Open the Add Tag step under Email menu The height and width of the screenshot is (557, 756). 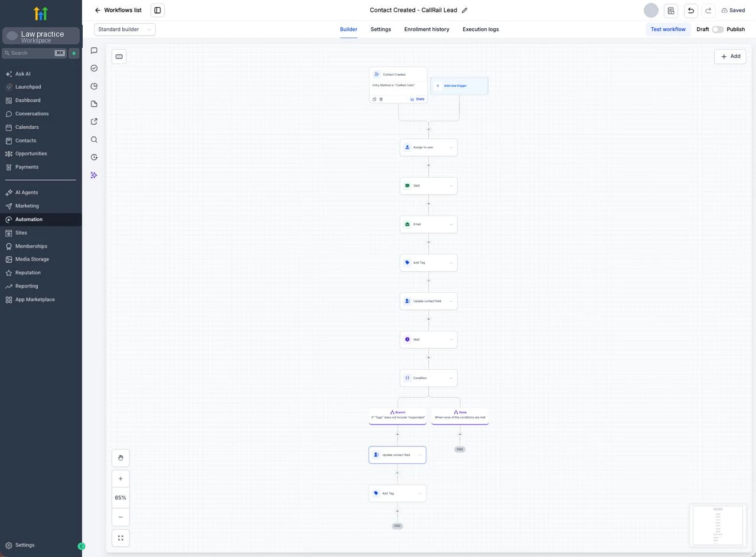click(x=451, y=262)
